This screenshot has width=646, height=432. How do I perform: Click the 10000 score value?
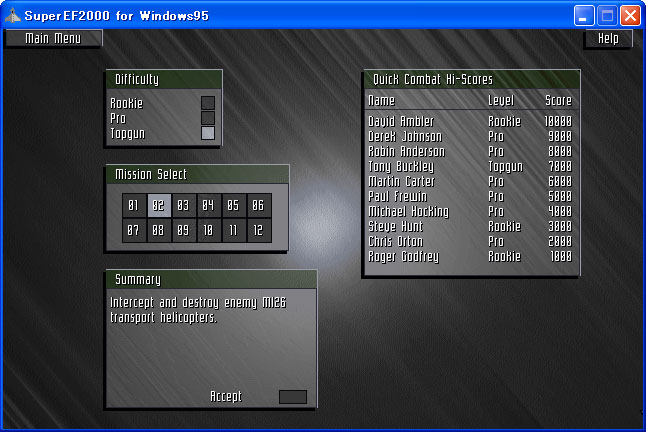point(558,121)
